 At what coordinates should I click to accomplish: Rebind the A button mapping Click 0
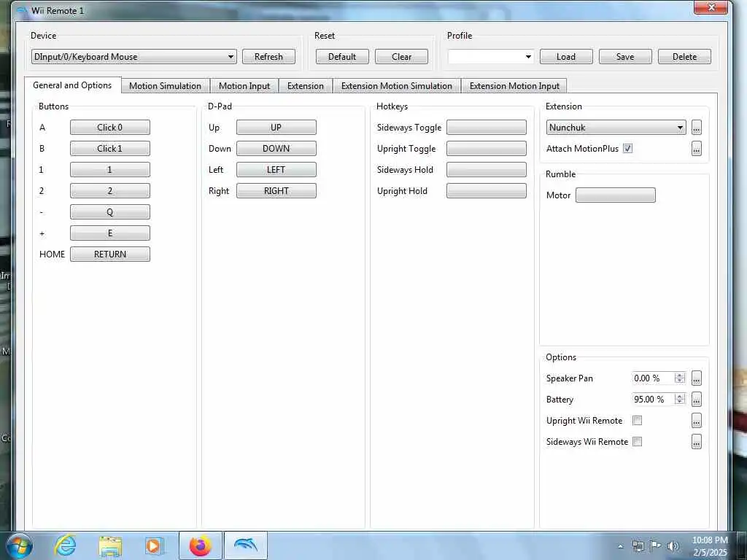(x=110, y=127)
